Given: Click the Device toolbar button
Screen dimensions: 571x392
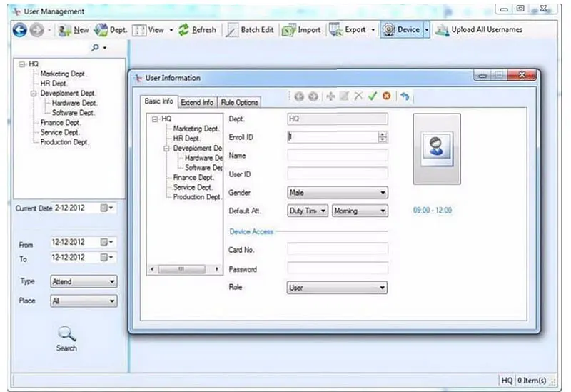Looking at the screenshot, I should 402,30.
